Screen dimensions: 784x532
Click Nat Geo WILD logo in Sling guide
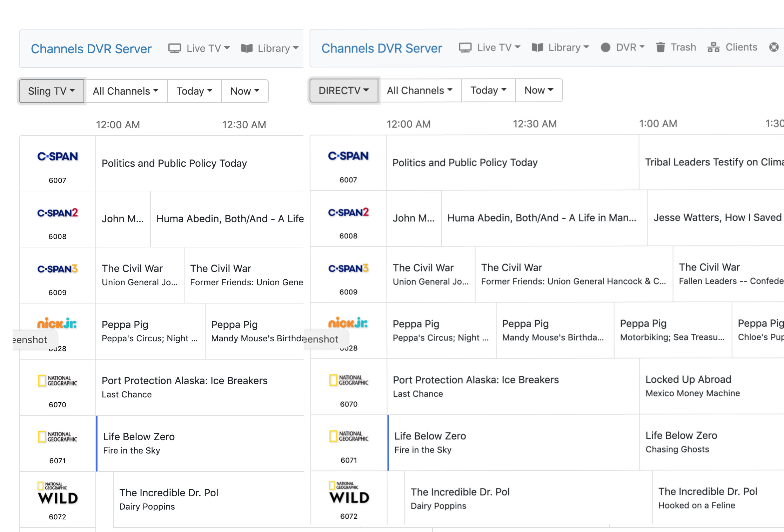(58, 493)
